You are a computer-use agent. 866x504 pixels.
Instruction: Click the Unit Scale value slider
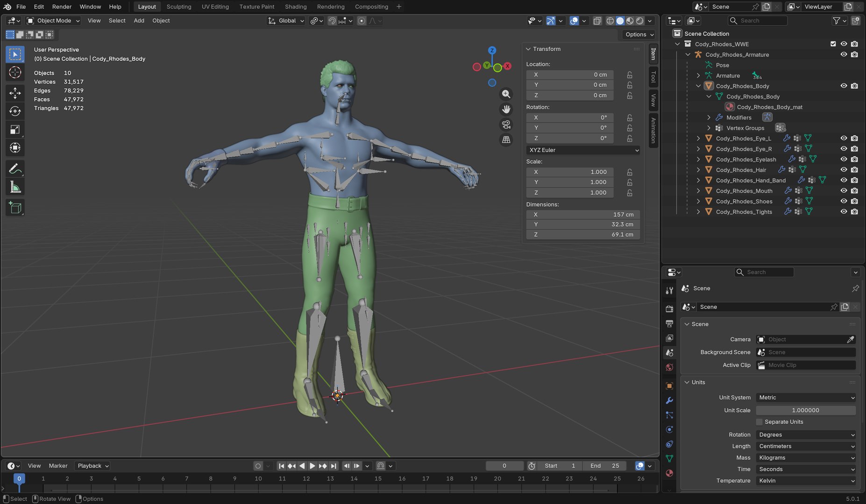806,410
